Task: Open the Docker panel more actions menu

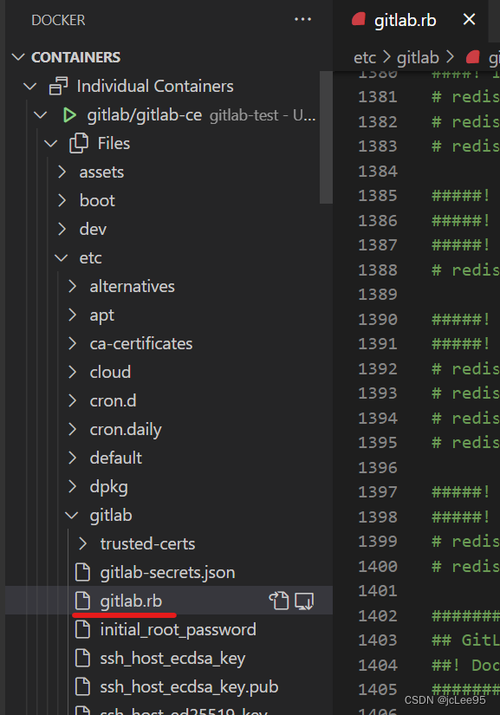Action: coord(303,20)
